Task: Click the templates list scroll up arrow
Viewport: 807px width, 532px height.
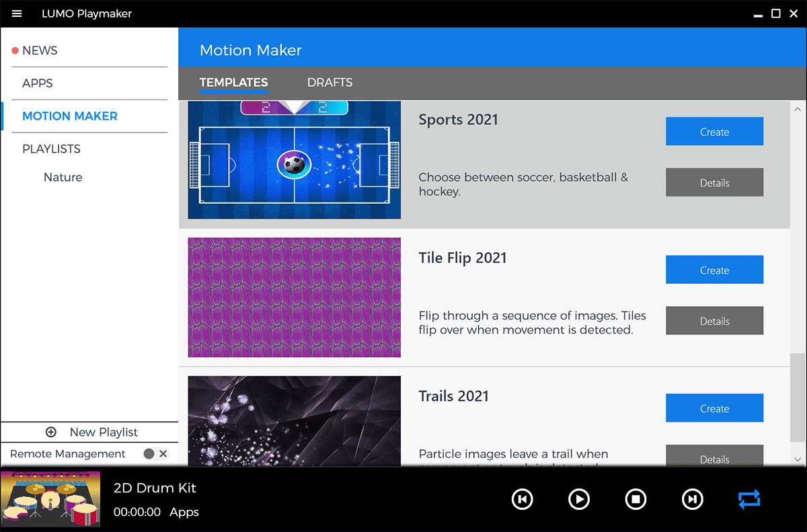Action: 798,109
